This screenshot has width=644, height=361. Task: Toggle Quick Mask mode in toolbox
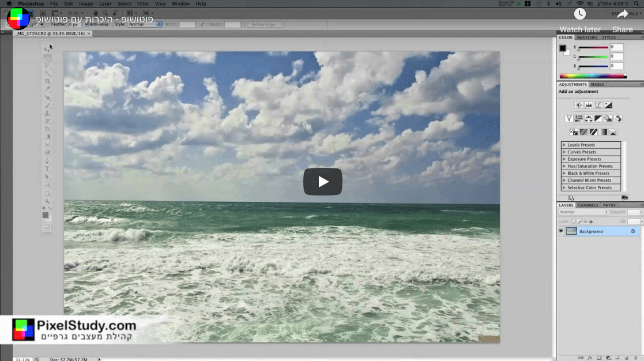click(x=47, y=226)
